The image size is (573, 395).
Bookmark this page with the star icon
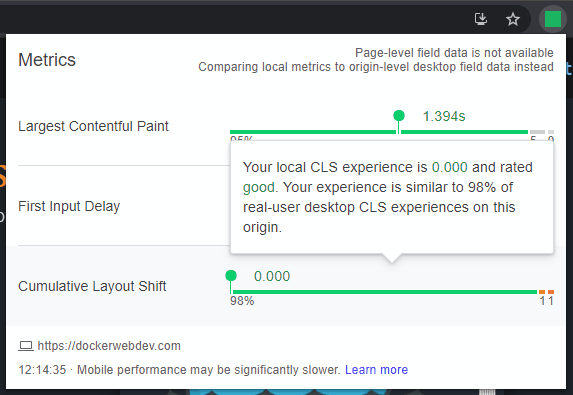pos(513,19)
